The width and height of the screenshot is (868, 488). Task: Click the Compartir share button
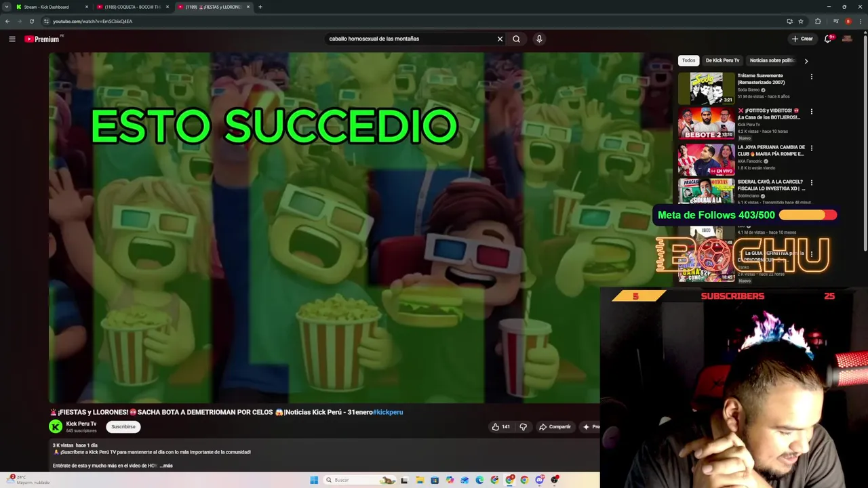point(555,426)
